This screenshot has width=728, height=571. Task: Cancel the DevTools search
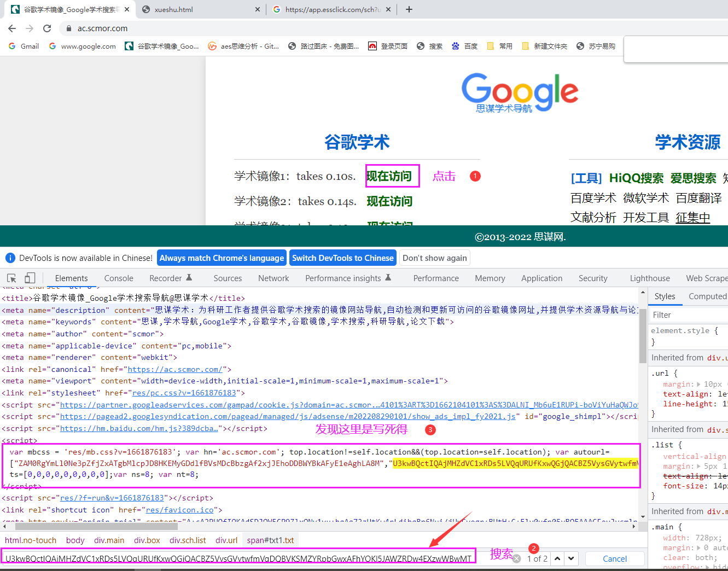coord(615,558)
